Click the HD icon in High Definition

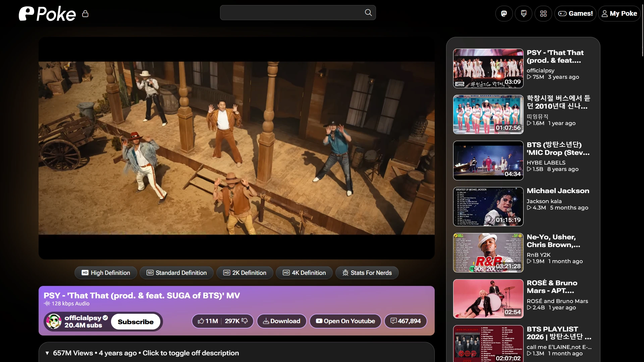coord(85,273)
